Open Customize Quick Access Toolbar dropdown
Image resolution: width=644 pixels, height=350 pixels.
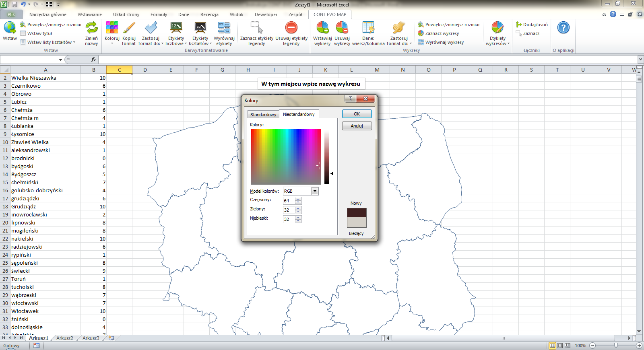pyautogui.click(x=58, y=5)
